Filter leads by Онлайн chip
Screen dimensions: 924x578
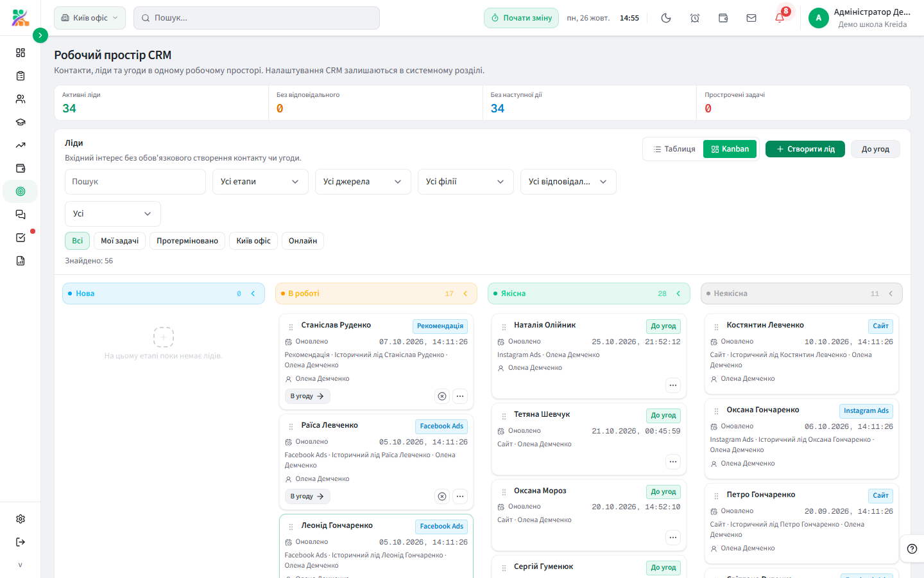point(303,241)
